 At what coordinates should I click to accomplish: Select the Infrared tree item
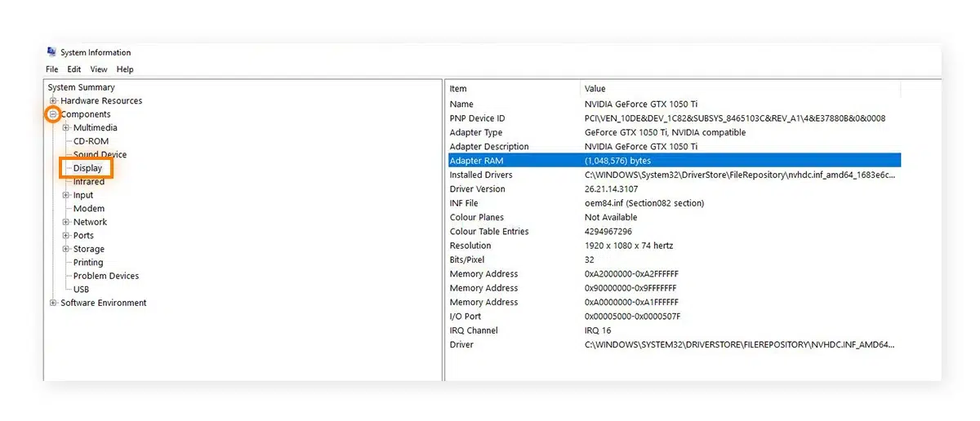(89, 182)
